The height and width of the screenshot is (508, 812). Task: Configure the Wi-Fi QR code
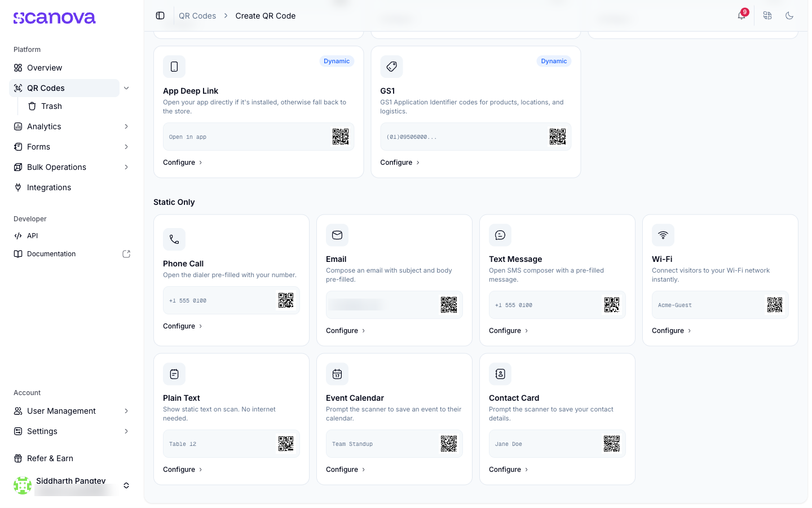coord(672,331)
